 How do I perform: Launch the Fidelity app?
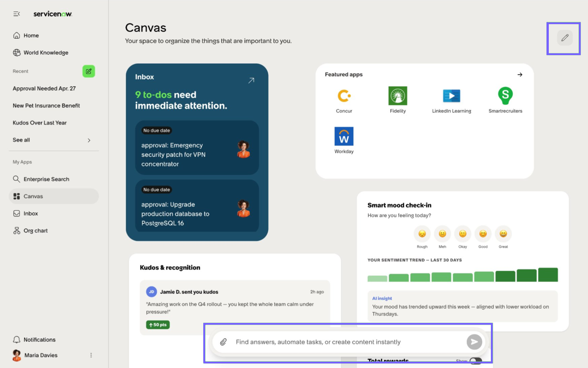coord(398,100)
